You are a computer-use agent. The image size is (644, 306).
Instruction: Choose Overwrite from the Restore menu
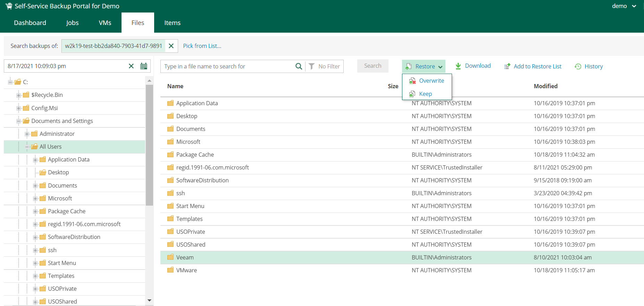[431, 81]
